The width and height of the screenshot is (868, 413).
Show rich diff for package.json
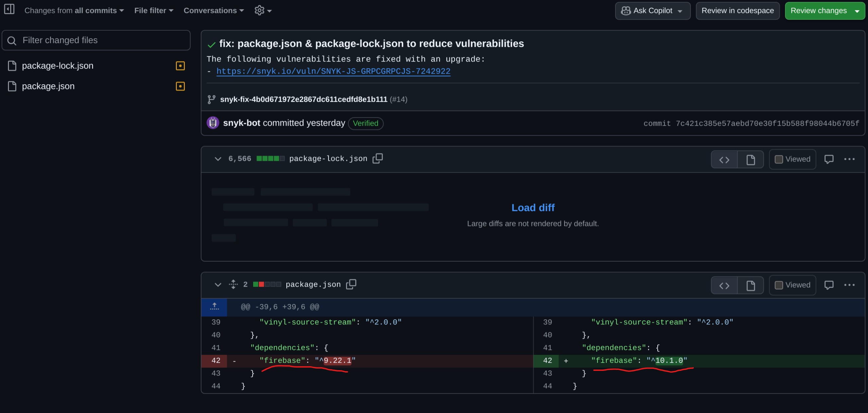[751, 286]
